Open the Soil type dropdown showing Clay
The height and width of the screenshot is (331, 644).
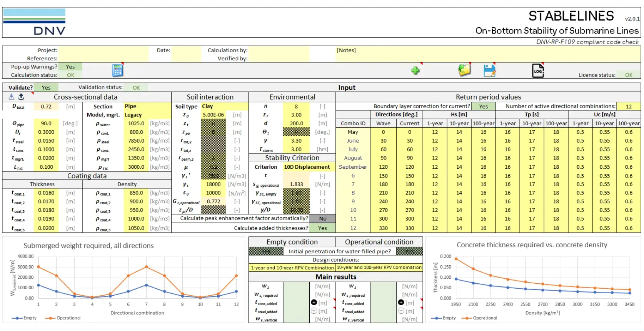[x=225, y=106]
